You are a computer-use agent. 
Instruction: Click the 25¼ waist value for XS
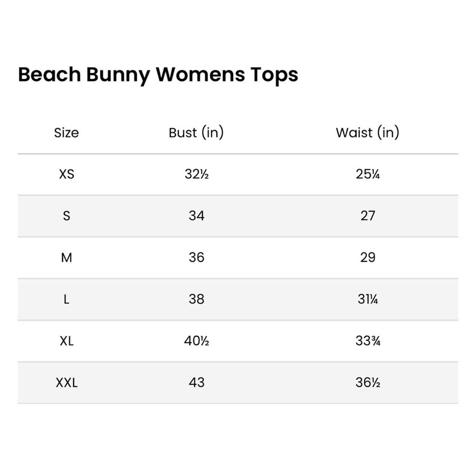368,174
